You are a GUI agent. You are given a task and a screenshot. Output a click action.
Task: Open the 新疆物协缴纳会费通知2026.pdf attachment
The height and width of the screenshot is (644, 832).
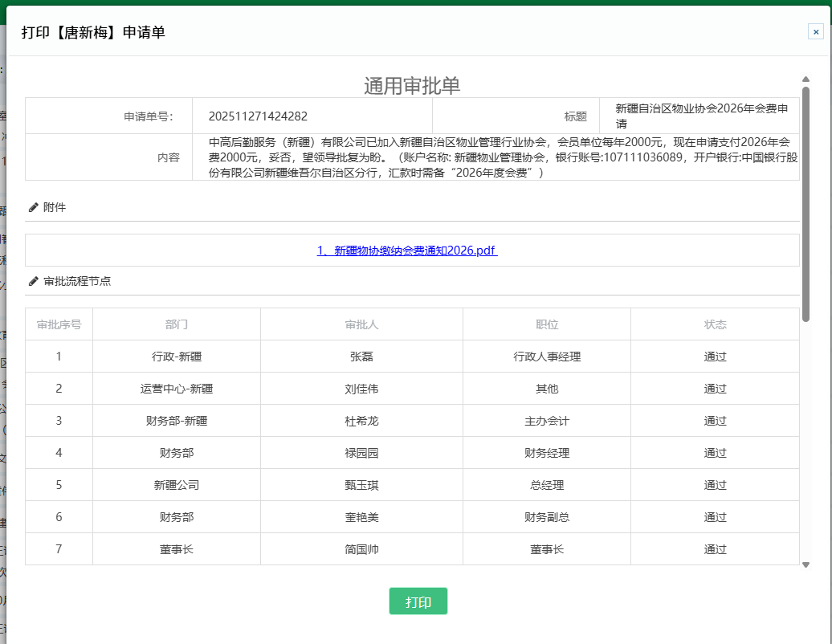407,251
